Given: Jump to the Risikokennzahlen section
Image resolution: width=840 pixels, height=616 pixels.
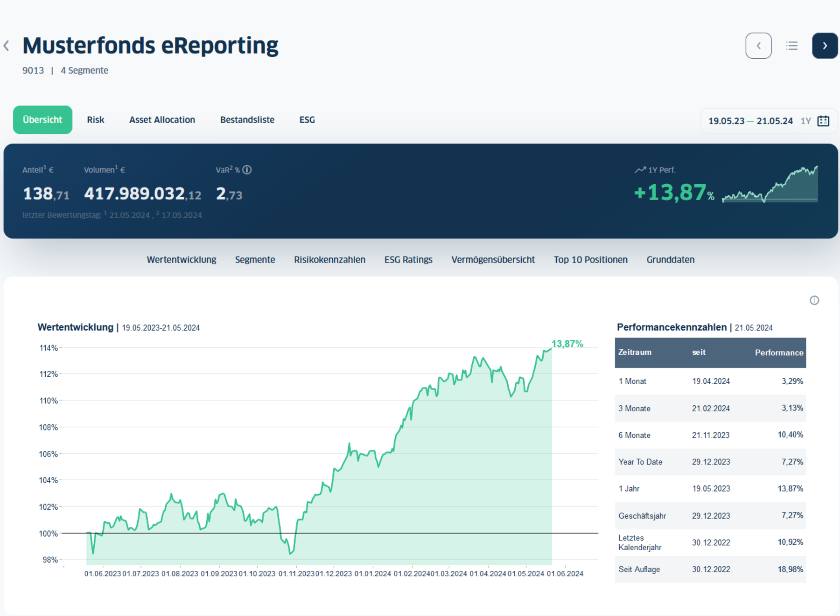Looking at the screenshot, I should (329, 260).
